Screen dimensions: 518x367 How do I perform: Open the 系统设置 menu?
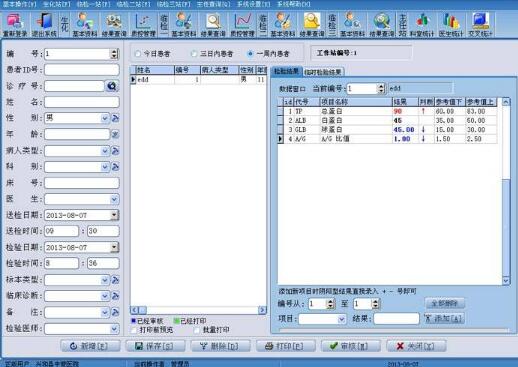click(x=254, y=4)
